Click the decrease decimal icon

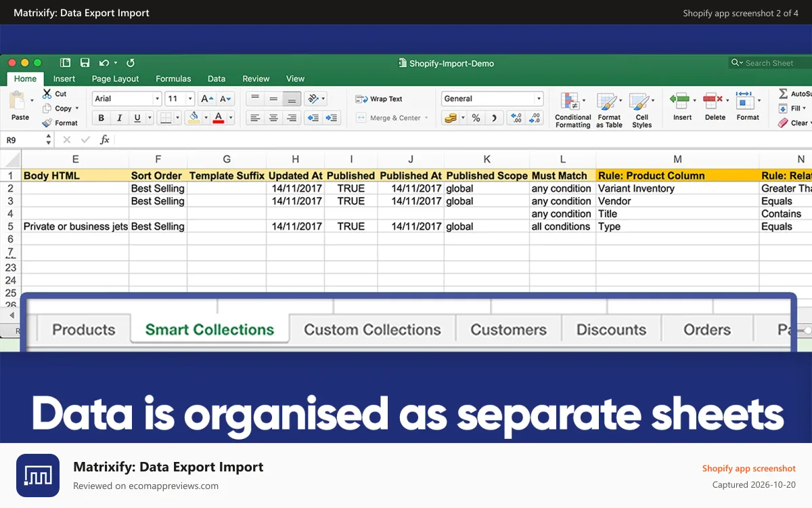[535, 118]
